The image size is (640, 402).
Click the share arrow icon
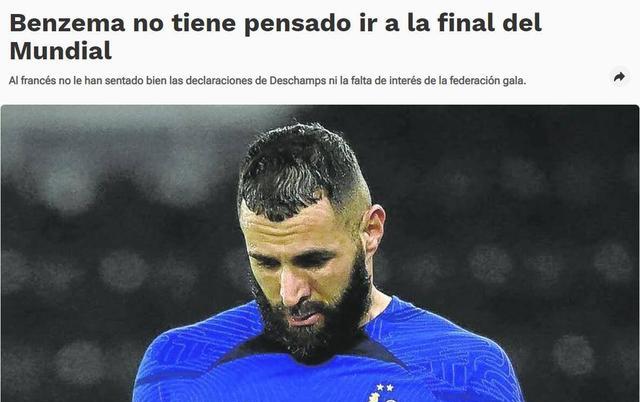(x=619, y=77)
